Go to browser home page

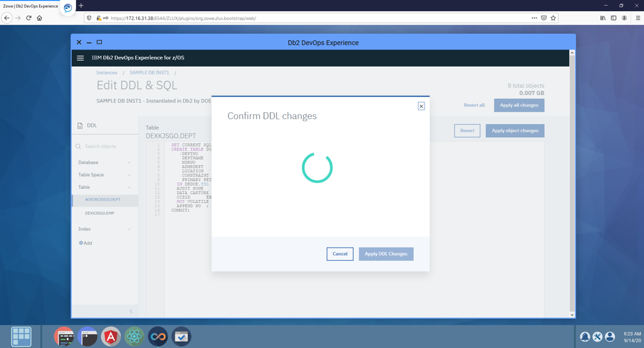click(x=40, y=18)
